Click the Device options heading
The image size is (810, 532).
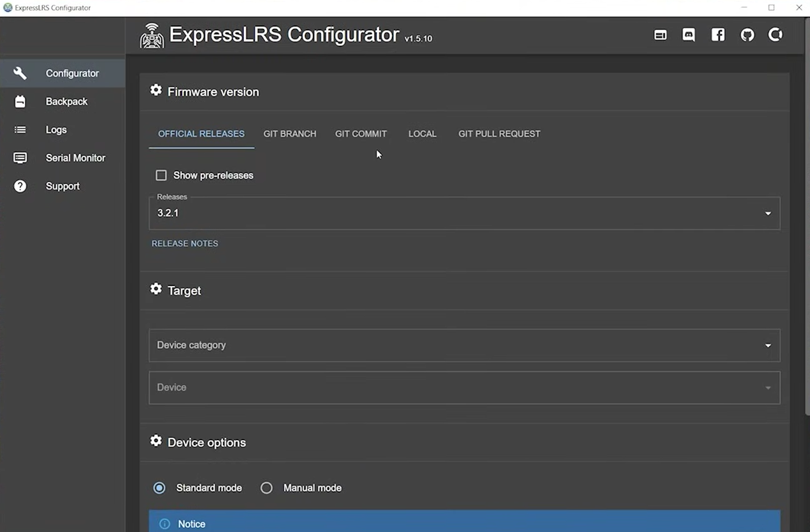click(206, 443)
